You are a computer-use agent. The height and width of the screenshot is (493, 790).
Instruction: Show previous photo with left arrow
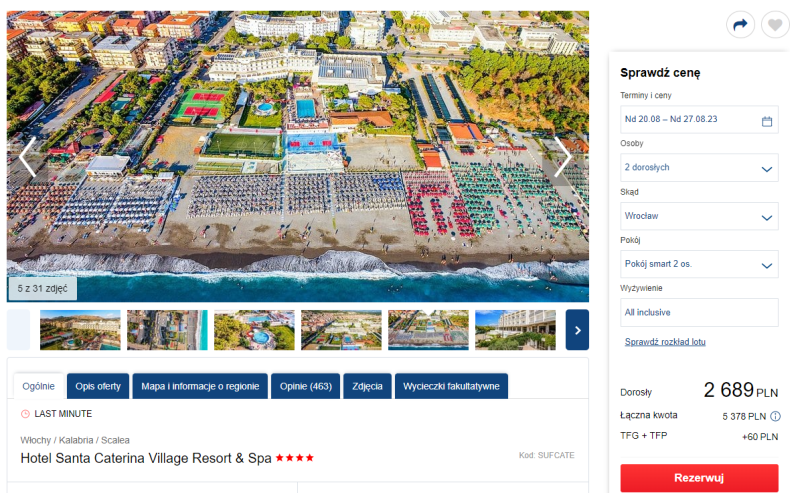click(28, 157)
